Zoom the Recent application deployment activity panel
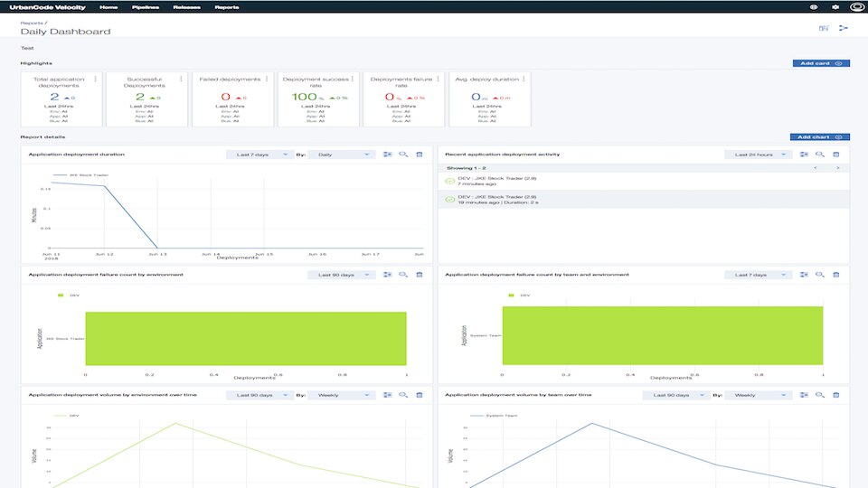Image resolution: width=868 pixels, height=488 pixels. [820, 155]
